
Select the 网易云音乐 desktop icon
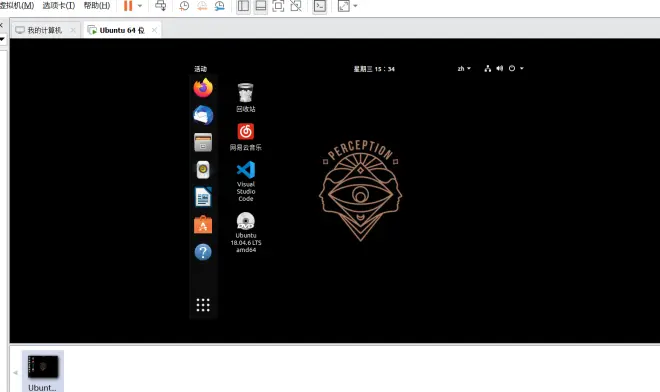tap(246, 137)
